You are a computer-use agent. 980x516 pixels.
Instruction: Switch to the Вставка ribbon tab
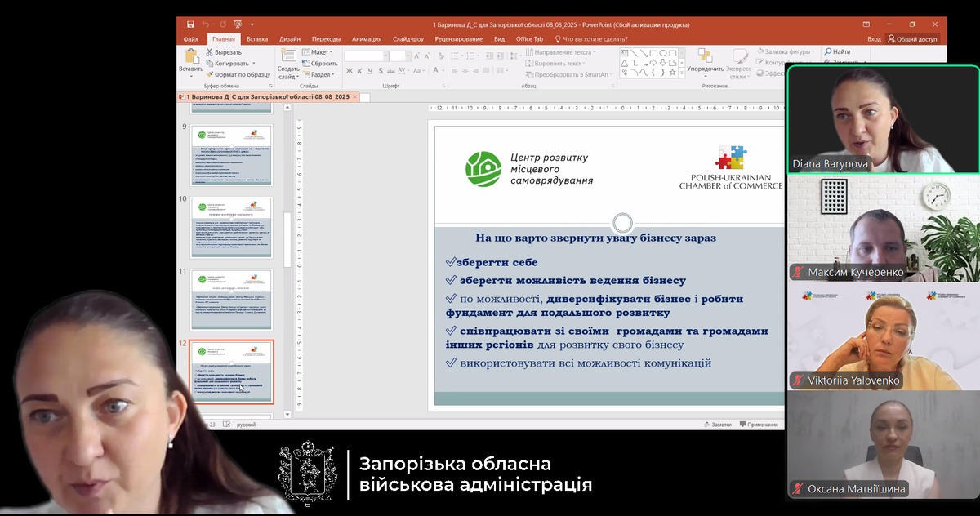(x=257, y=39)
